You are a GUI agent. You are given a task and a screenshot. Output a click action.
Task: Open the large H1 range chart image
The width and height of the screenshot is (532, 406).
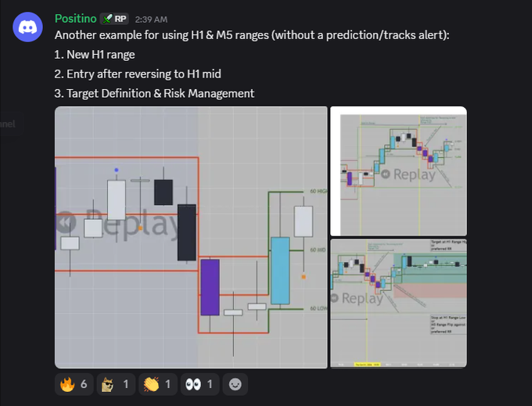click(x=191, y=238)
